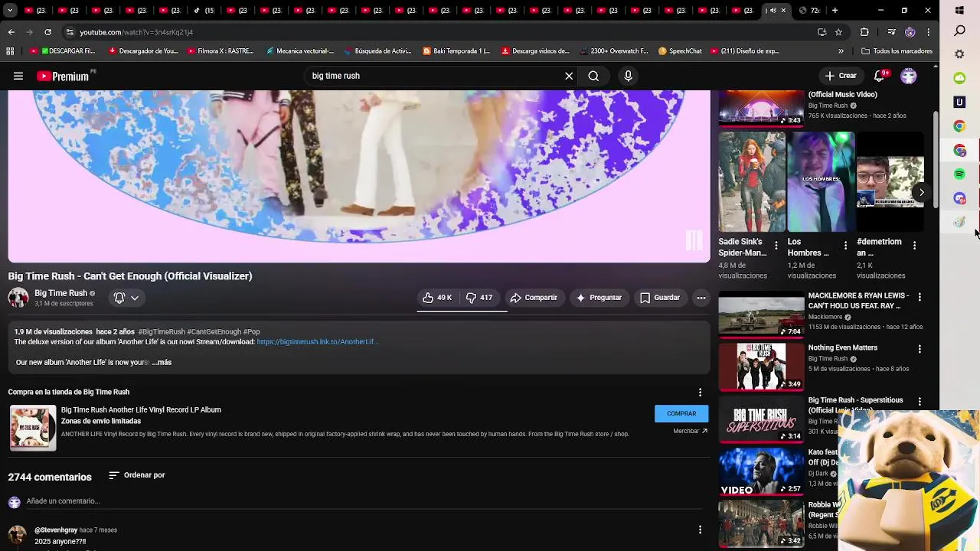Open Big Time Rush channel name link
980x551 pixels.
click(60, 293)
